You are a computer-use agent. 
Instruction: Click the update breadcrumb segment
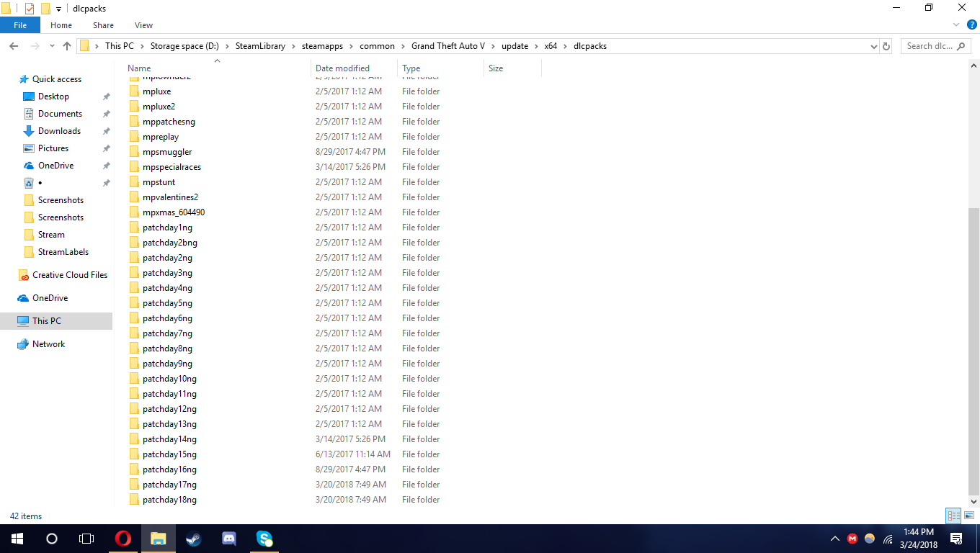[514, 46]
